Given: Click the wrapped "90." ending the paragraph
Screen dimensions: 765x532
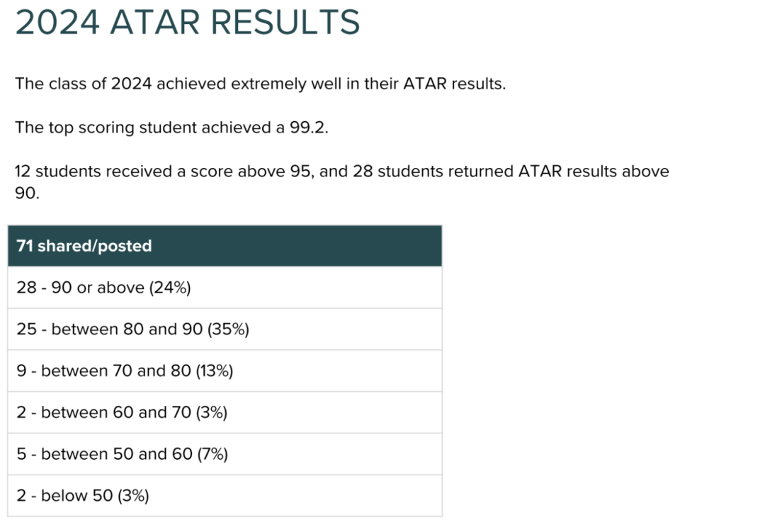Looking at the screenshot, I should 27,193.
